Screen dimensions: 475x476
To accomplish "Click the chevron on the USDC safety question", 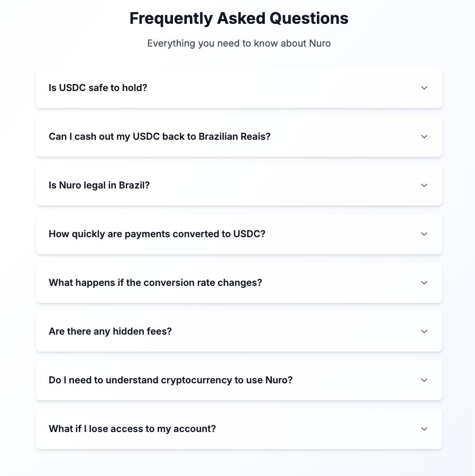I will [x=424, y=88].
